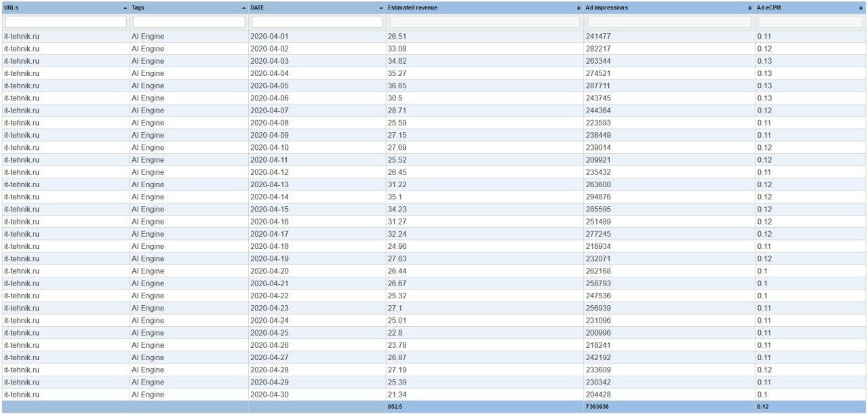868x415 pixels.
Task: Click it-tehnik.ru in the 2020-04-15 row
Action: point(22,210)
